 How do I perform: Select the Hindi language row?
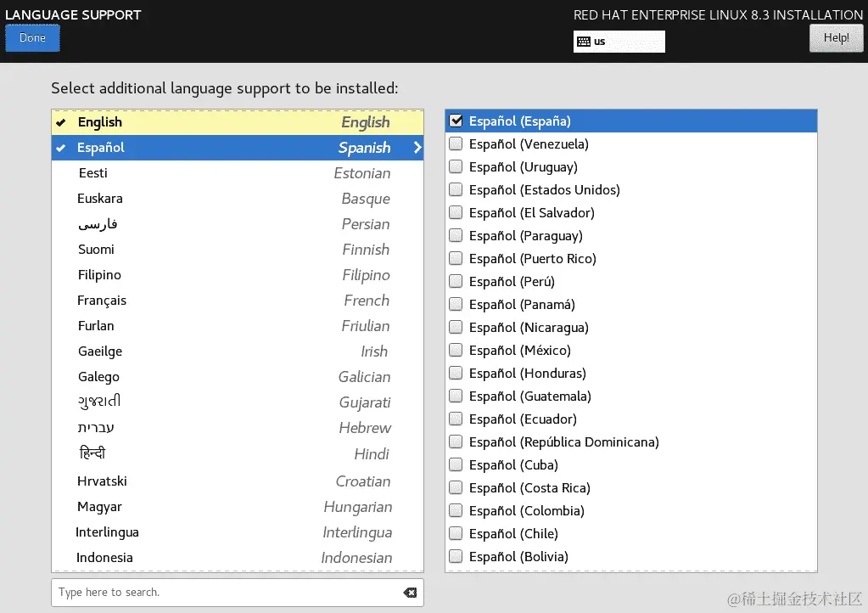tap(238, 454)
